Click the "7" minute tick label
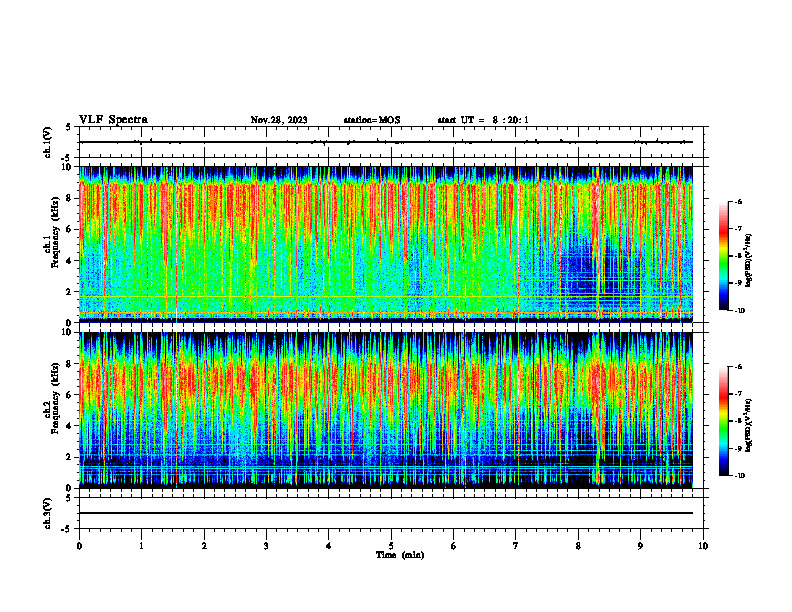 pyautogui.click(x=516, y=546)
